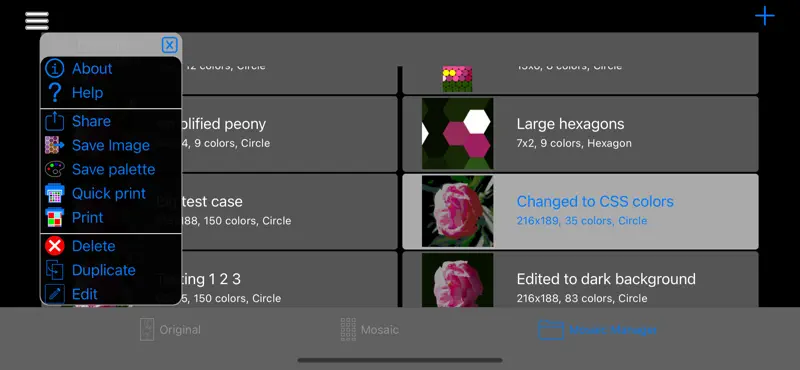800x370 pixels.
Task: Open Changed to CSS colors thumbnail
Action: (x=458, y=211)
